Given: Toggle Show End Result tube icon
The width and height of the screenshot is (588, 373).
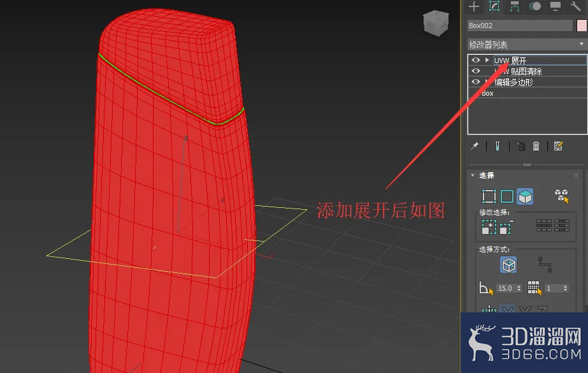Looking at the screenshot, I should [498, 146].
